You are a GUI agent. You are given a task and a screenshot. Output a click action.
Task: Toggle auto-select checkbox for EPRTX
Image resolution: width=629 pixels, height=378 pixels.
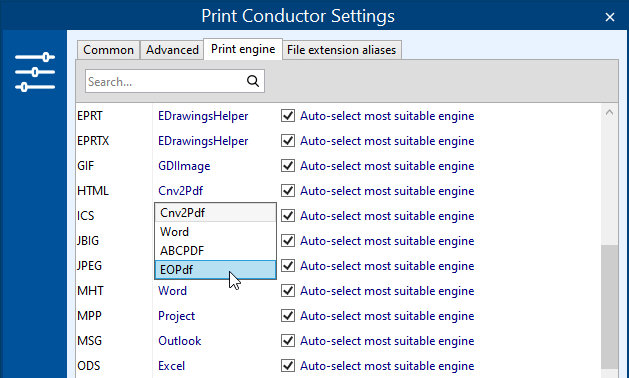[x=288, y=141]
